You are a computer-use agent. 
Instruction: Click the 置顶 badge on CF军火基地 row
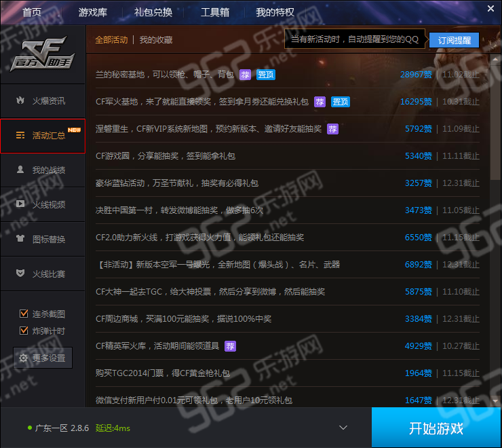(x=341, y=102)
